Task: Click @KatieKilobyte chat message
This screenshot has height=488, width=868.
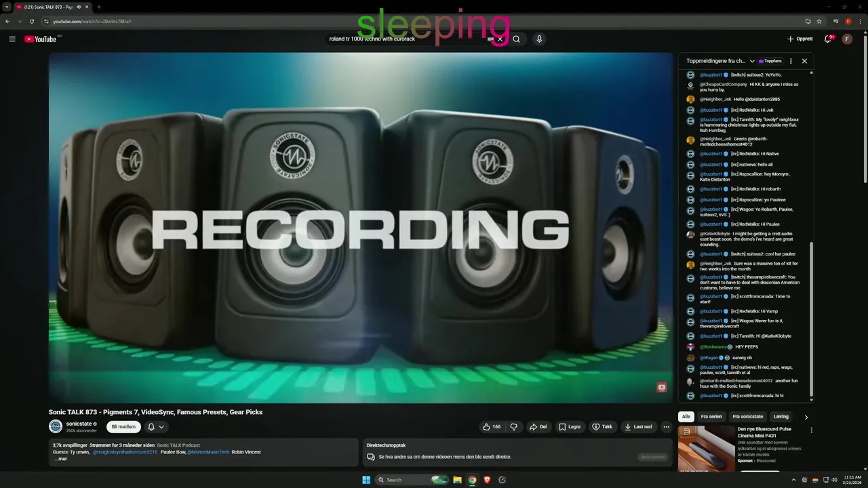Action: click(746, 239)
